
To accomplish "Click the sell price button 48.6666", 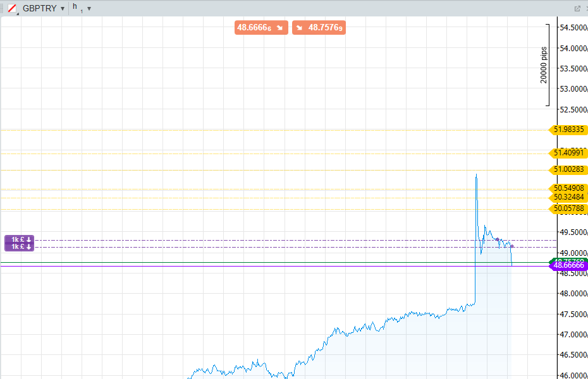I will [x=261, y=27].
